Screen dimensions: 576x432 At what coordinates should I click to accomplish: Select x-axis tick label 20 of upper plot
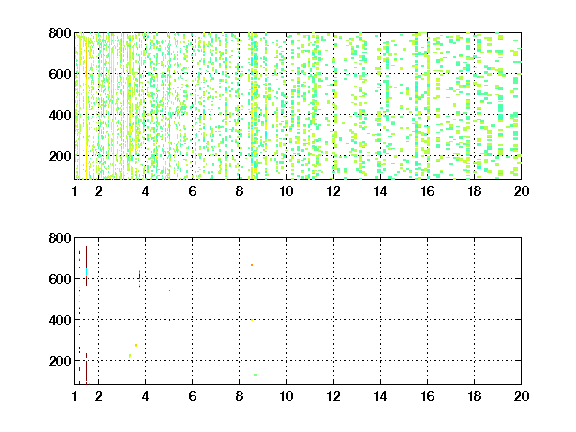(x=521, y=191)
